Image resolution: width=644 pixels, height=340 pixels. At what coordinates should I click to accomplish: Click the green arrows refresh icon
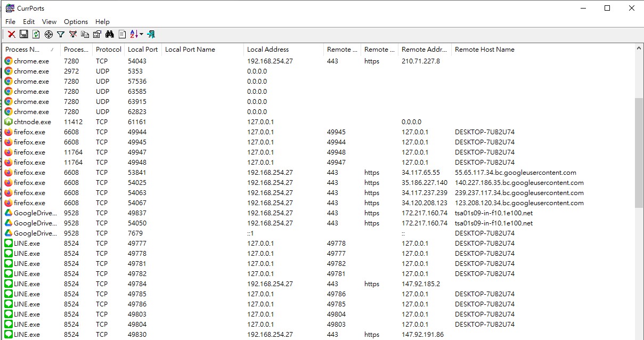(x=36, y=34)
